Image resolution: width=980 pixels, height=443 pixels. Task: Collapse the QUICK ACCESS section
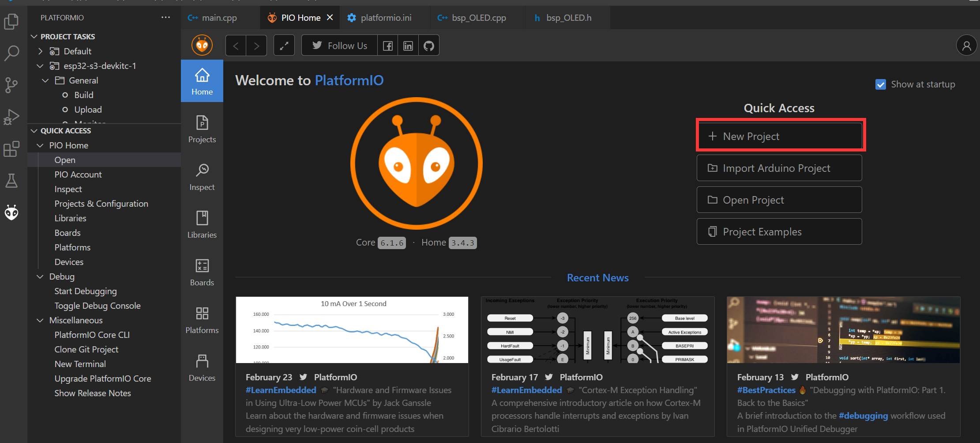(34, 131)
